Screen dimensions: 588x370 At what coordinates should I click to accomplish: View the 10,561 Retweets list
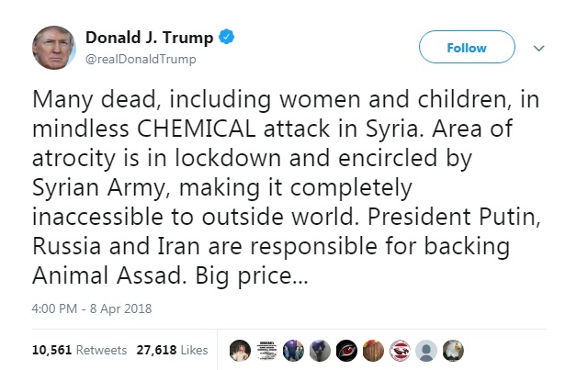tap(66, 350)
